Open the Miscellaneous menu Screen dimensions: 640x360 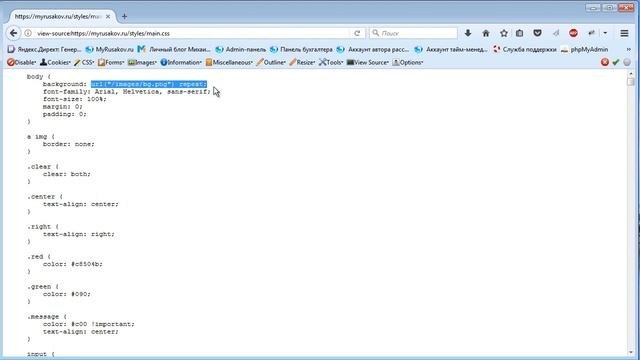(229, 62)
